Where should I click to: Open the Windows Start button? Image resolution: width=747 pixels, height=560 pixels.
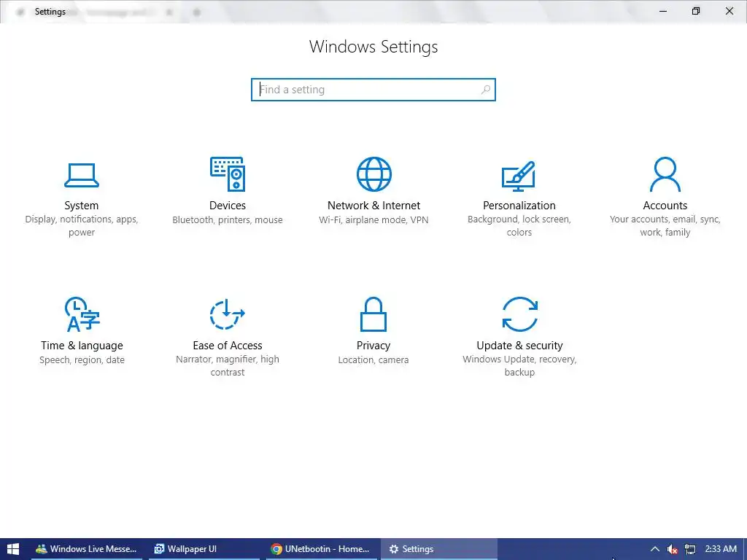(13, 549)
